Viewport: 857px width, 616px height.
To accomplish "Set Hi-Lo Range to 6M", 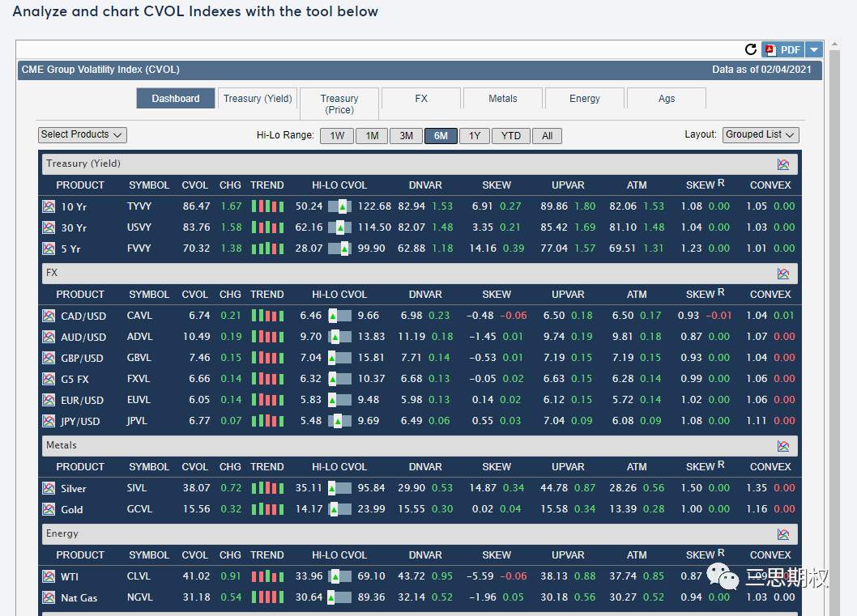I will tap(441, 136).
